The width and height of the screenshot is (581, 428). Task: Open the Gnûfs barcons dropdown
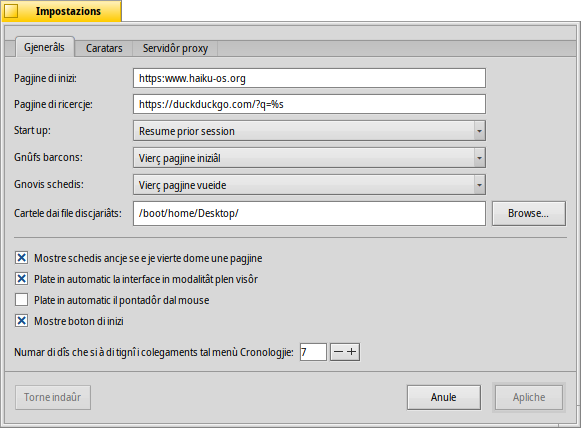[309, 158]
